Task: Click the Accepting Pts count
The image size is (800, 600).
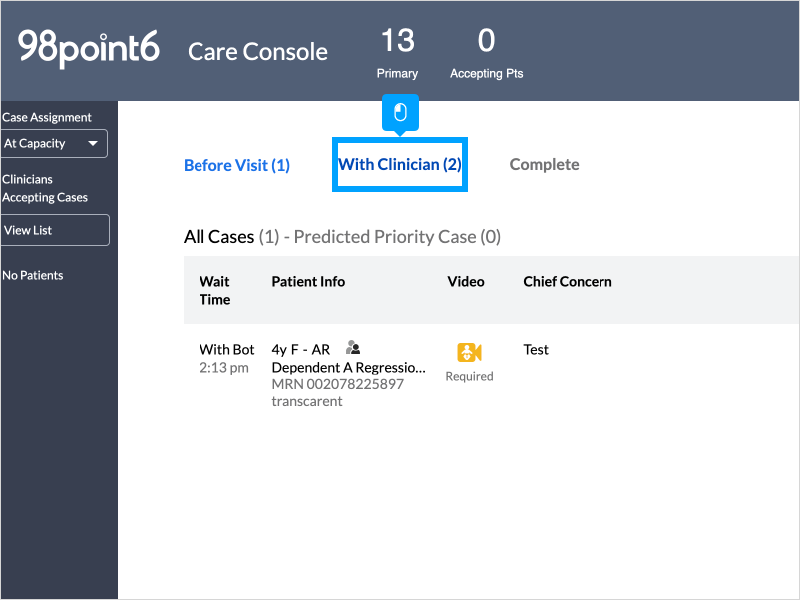Action: (x=486, y=41)
